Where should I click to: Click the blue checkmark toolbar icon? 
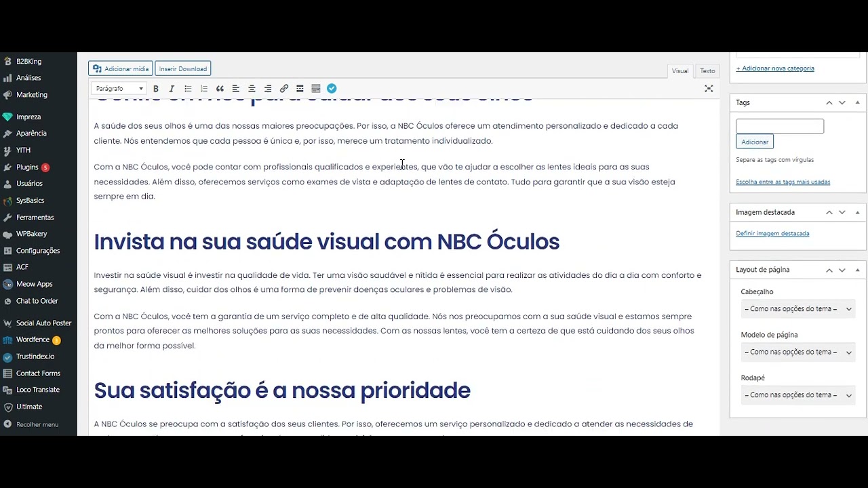click(332, 89)
